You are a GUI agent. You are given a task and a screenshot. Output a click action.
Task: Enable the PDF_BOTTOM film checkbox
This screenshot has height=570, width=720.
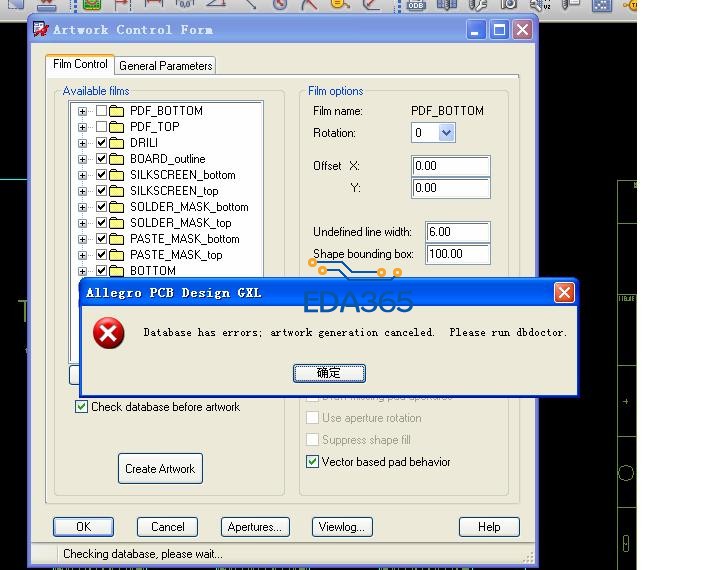click(x=101, y=111)
